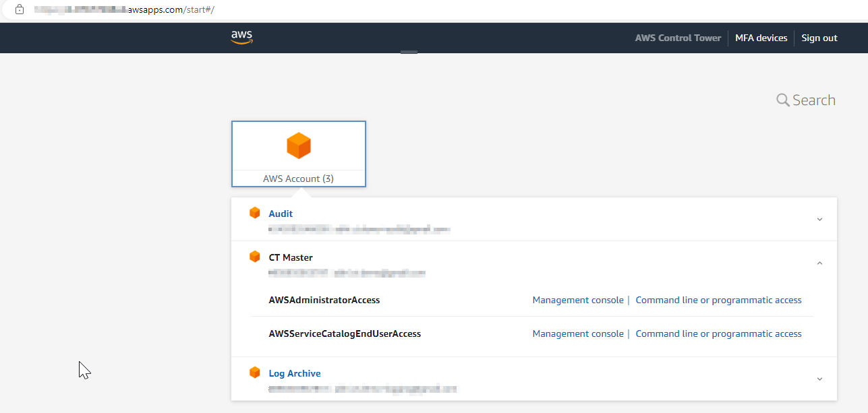Image resolution: width=868 pixels, height=413 pixels.
Task: Open Command line access for AWSAdministratorAccess
Action: 718,300
